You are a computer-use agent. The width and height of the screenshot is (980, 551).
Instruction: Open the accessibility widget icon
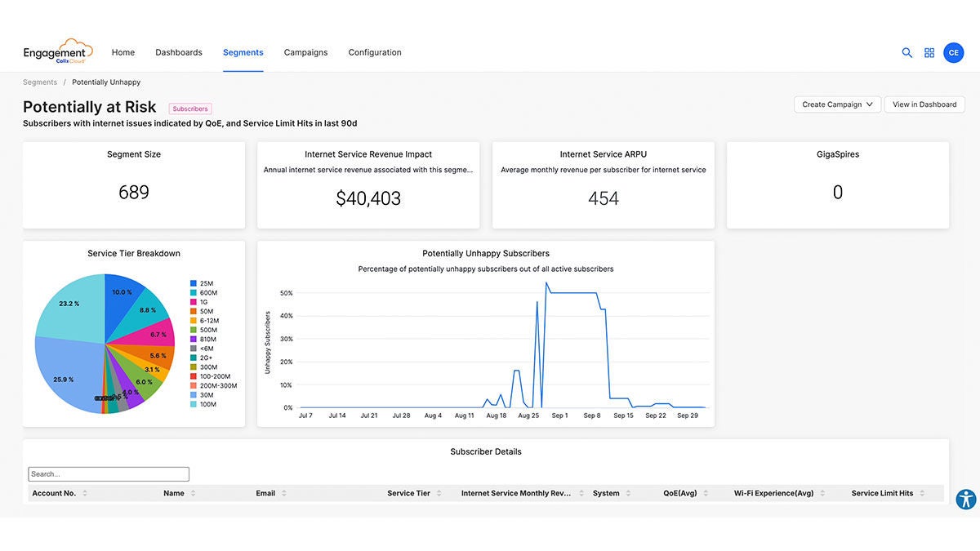[966, 499]
